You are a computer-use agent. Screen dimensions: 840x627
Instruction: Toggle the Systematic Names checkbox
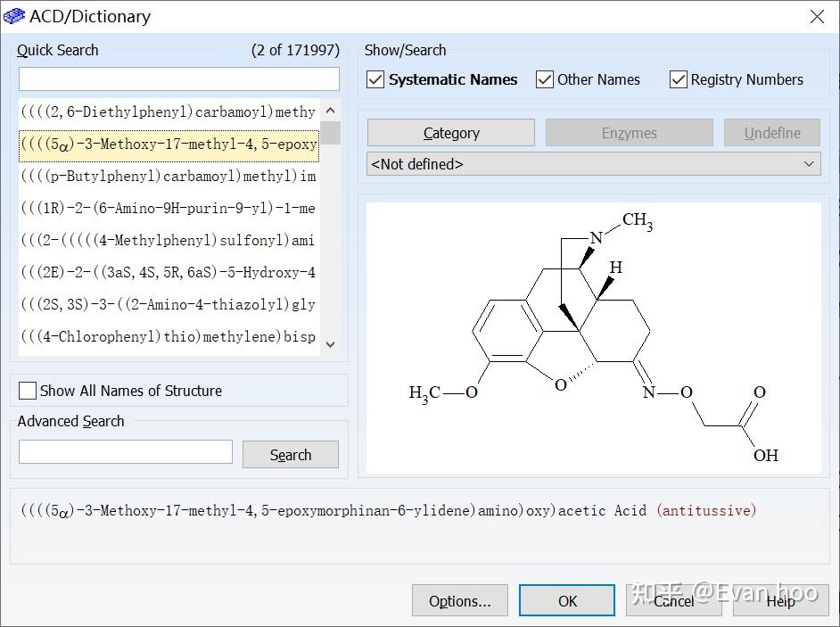pos(375,79)
